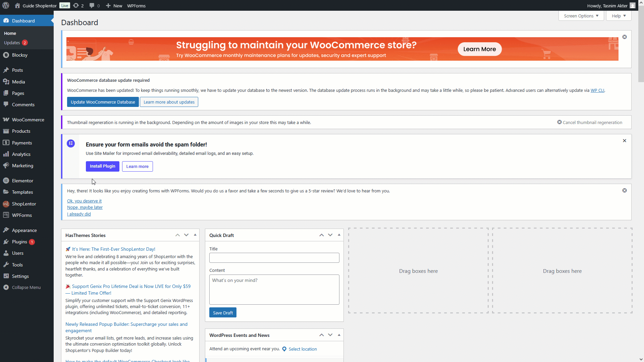644x362 pixels.
Task: Open the Screen Options dropdown
Action: (581, 16)
